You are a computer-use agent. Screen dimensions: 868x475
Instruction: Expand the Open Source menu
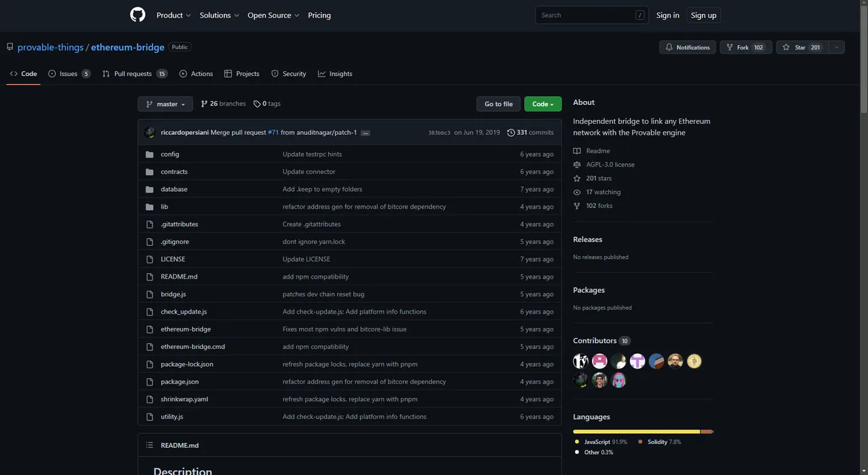pos(273,15)
